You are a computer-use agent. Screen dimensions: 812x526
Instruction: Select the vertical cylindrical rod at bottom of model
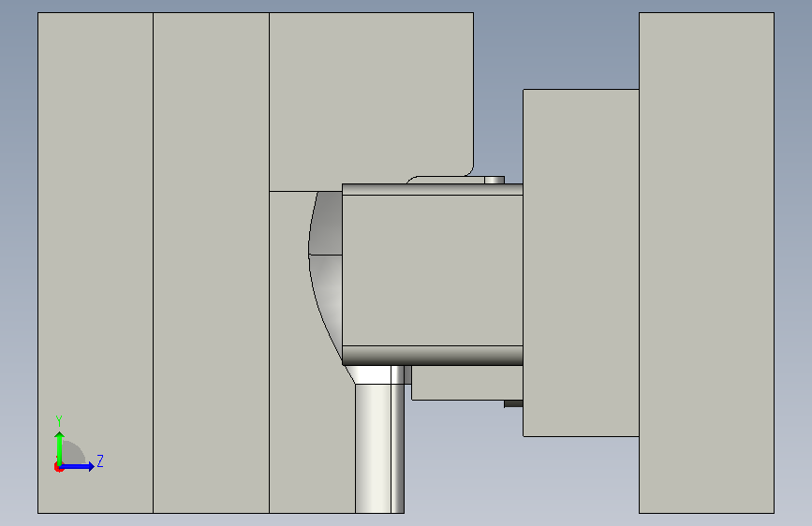[x=379, y=448]
